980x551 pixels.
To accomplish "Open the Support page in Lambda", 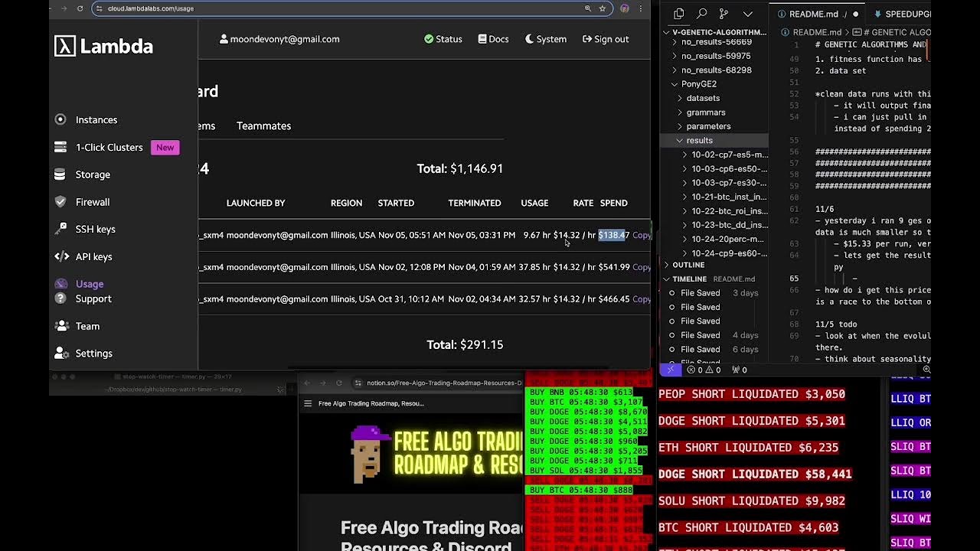I will pyautogui.click(x=93, y=298).
